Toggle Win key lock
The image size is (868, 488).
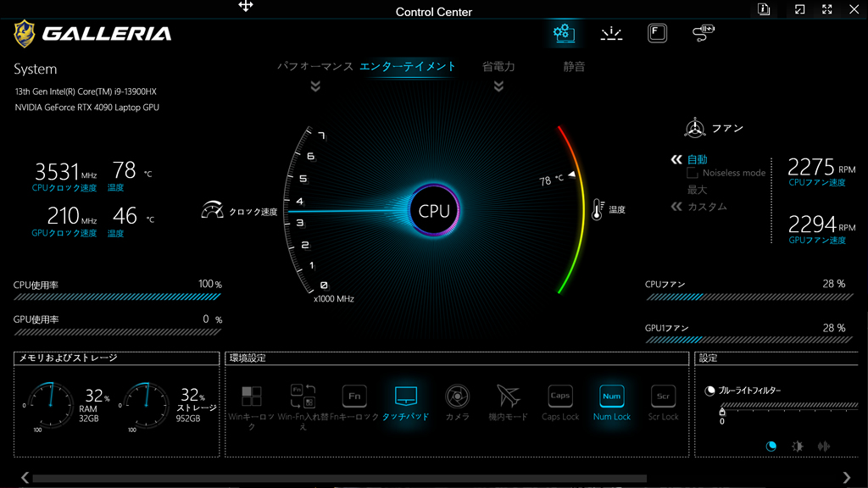pyautogui.click(x=251, y=396)
